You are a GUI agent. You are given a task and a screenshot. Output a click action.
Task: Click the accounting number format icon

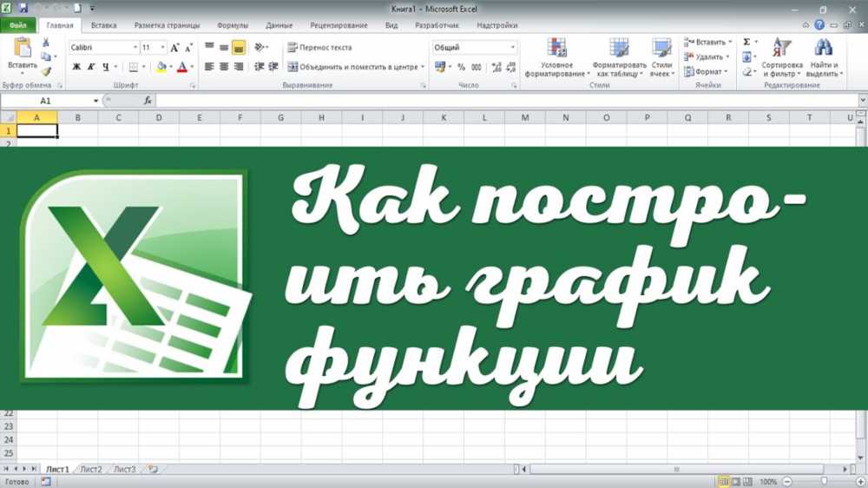coord(440,67)
